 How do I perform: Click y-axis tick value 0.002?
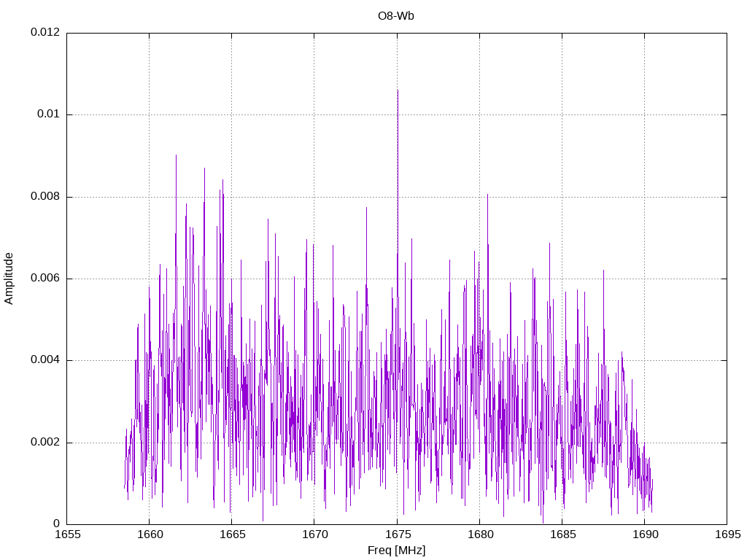pos(45,442)
